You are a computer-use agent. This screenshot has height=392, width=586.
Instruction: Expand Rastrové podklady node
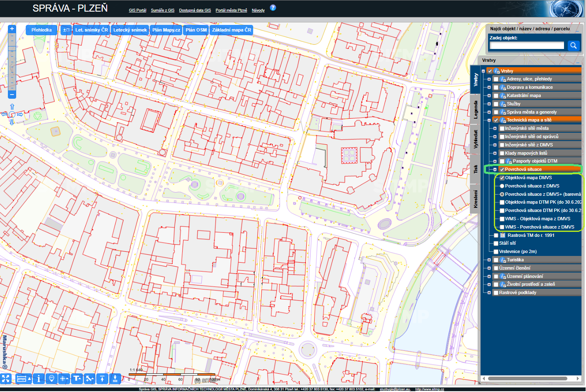[x=489, y=292]
